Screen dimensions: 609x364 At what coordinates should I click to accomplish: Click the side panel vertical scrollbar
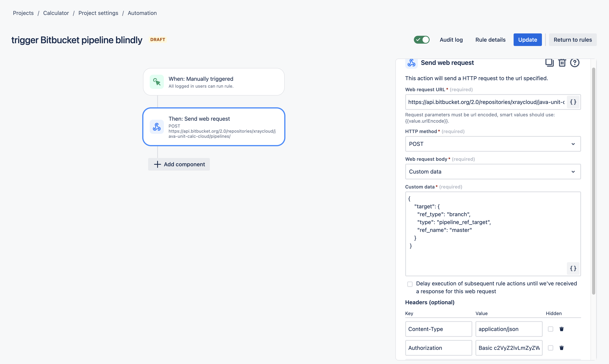593,181
